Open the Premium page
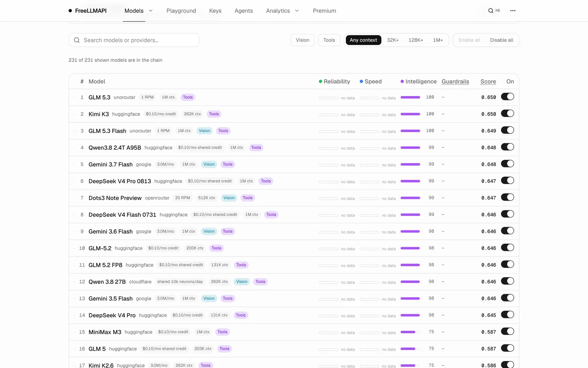This screenshot has height=368, width=588. [x=325, y=11]
